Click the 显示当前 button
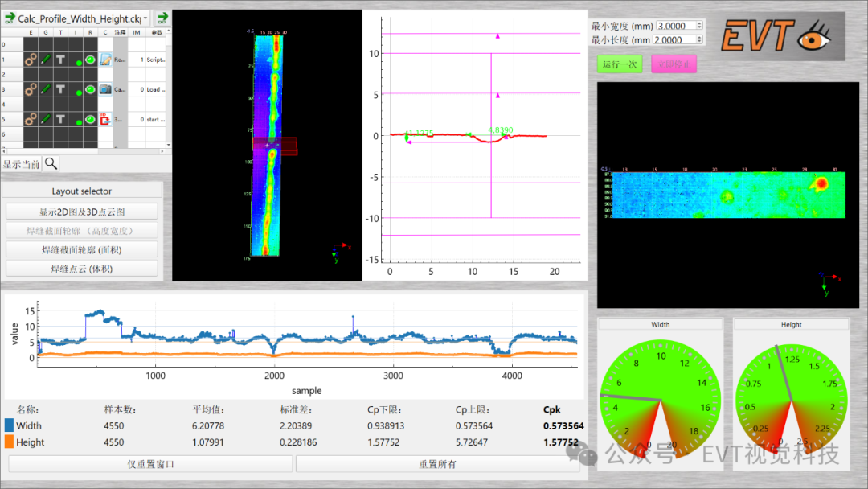The image size is (868, 489). [21, 164]
